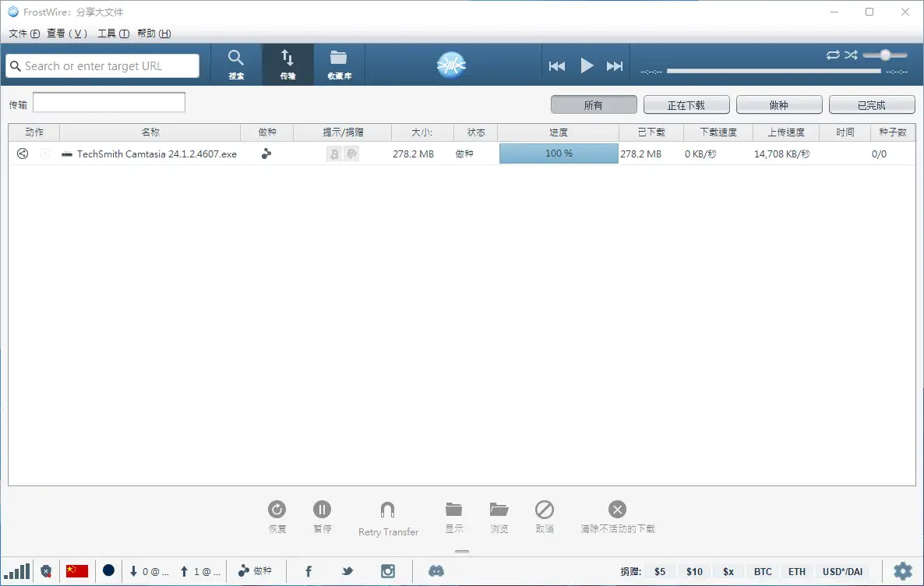
Task: Toggle shuffle playback mode
Action: click(x=851, y=55)
